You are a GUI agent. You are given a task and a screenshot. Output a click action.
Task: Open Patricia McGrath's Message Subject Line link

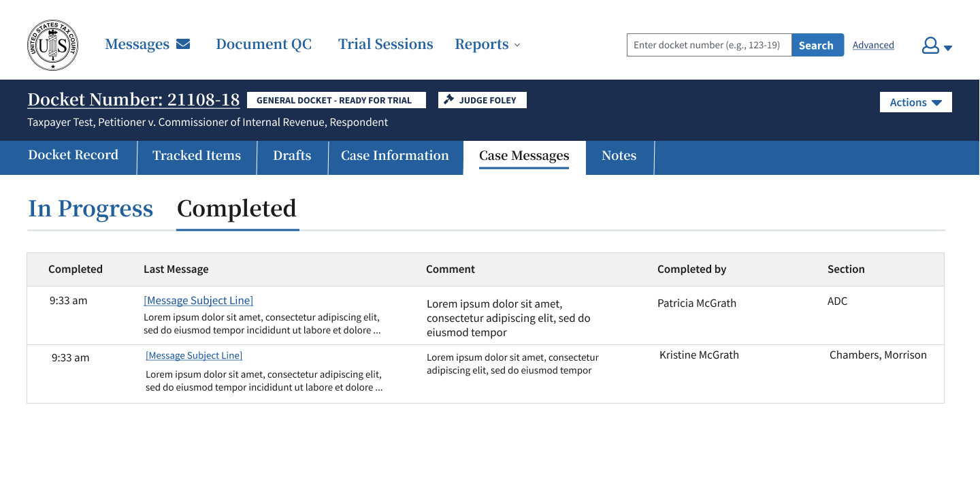[x=198, y=300]
